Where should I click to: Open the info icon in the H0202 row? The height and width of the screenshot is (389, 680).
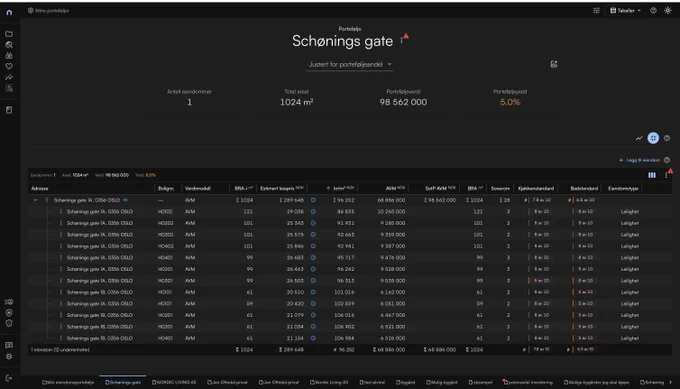click(313, 223)
